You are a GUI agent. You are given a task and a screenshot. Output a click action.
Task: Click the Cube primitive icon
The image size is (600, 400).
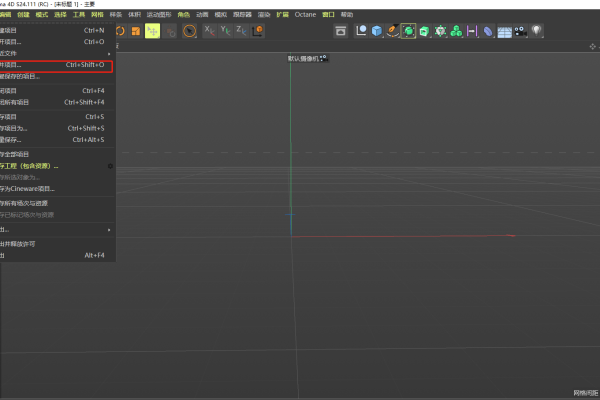point(376,32)
